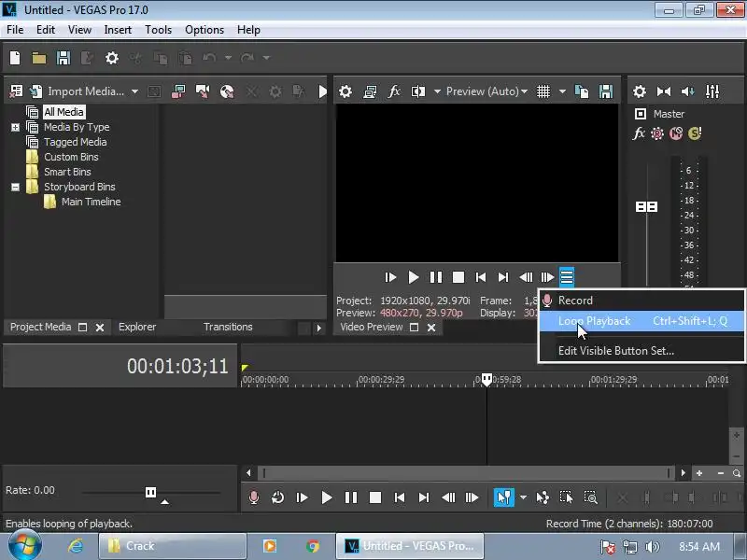Screen dimensions: 747x560
Task: Open a project with the folder icon
Action: pyautogui.click(x=39, y=58)
